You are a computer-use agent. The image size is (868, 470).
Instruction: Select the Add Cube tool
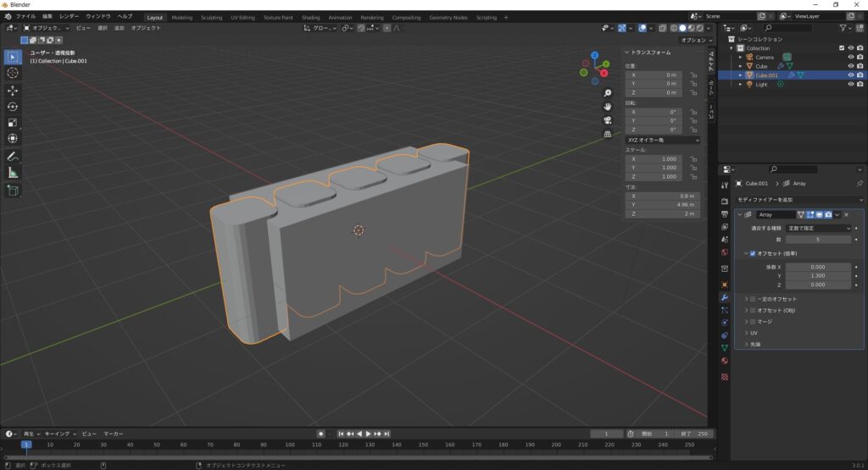point(13,191)
